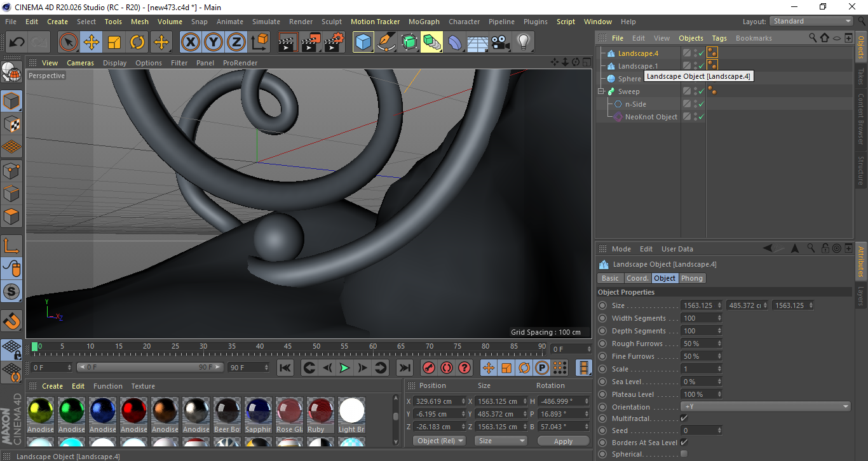Toggle the Z axis lock
868x461 pixels.
tap(236, 43)
